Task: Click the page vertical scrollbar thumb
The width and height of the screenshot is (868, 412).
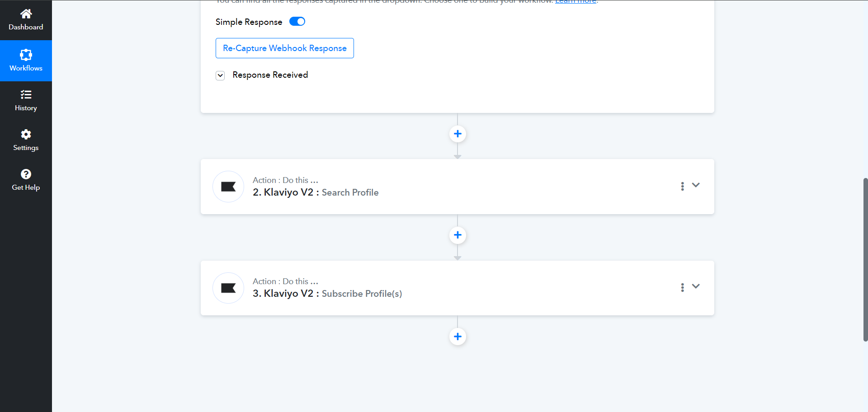Action: click(865, 260)
